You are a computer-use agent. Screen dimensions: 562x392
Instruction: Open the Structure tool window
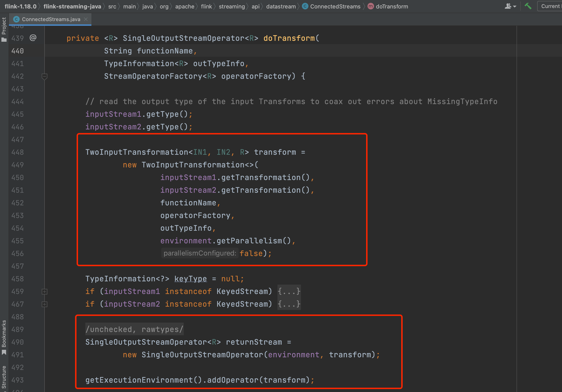point(4,377)
